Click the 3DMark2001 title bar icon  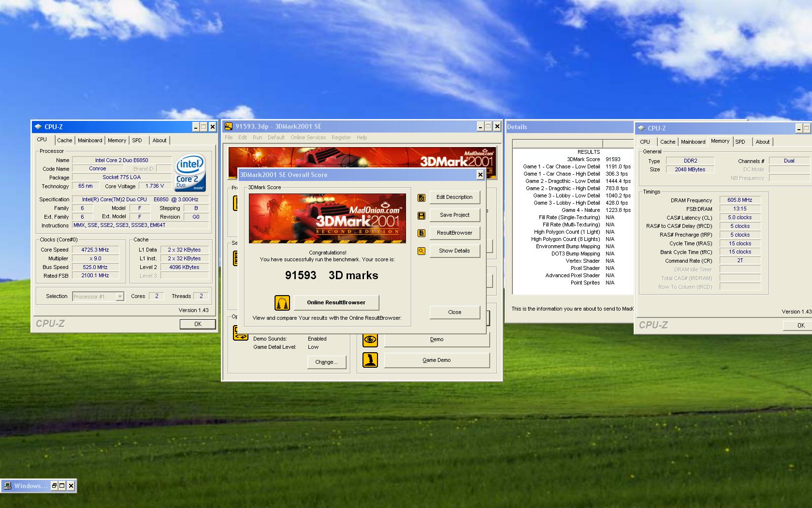(x=229, y=126)
